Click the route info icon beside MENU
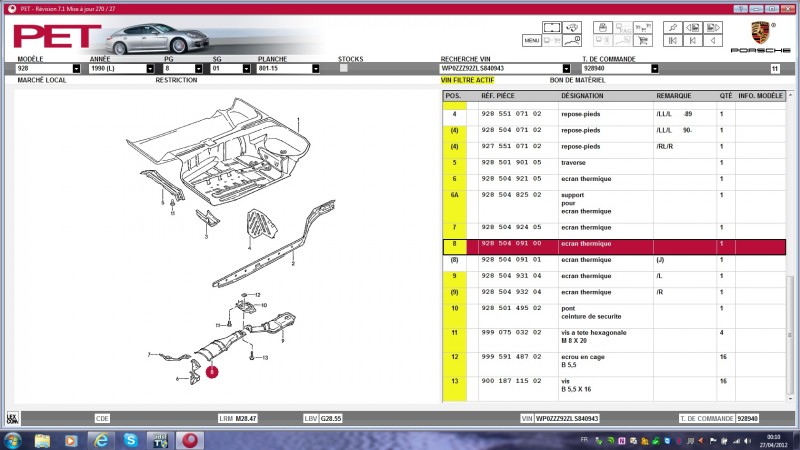The image size is (800, 450). (x=572, y=40)
